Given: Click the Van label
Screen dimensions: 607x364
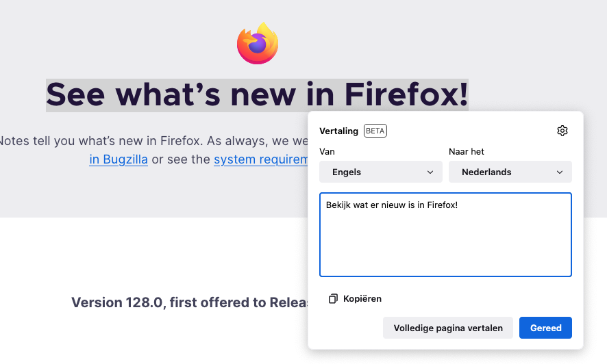Looking at the screenshot, I should click(327, 151).
